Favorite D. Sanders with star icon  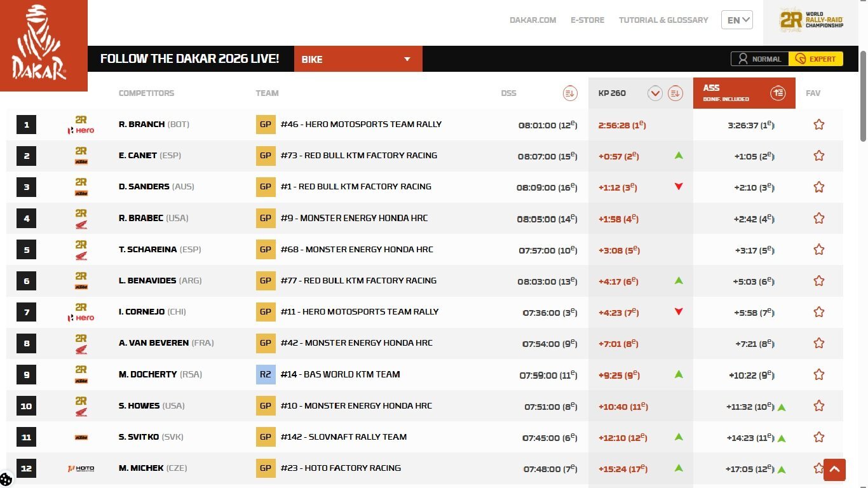pos(819,187)
